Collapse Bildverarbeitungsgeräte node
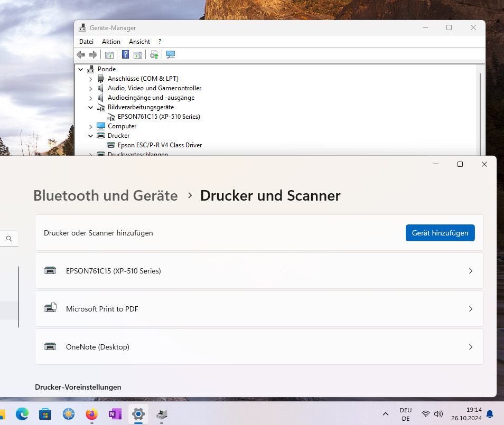 click(91, 108)
